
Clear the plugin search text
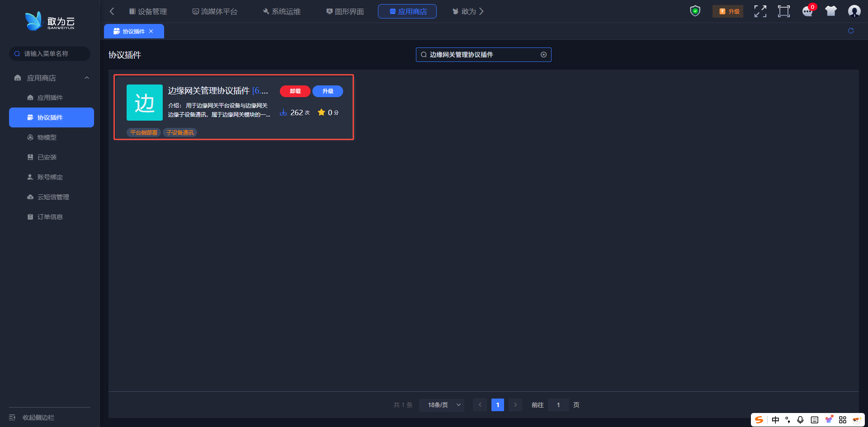pos(544,55)
